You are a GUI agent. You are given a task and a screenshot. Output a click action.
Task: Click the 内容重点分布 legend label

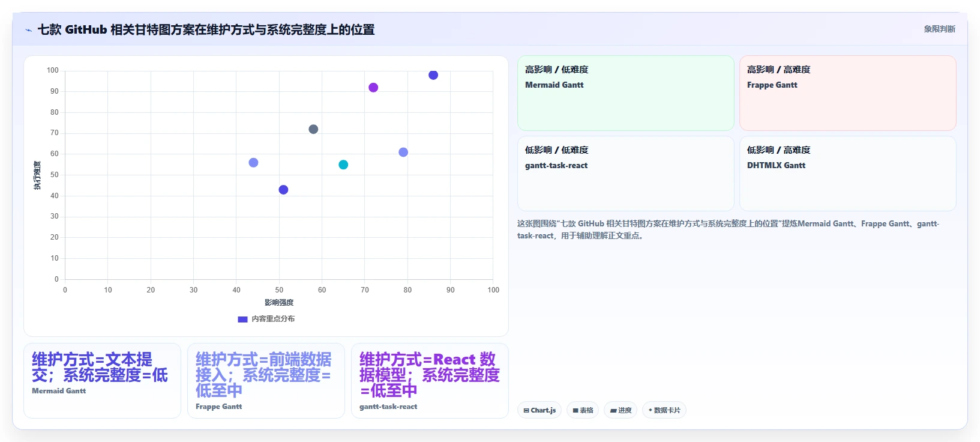[273, 319]
